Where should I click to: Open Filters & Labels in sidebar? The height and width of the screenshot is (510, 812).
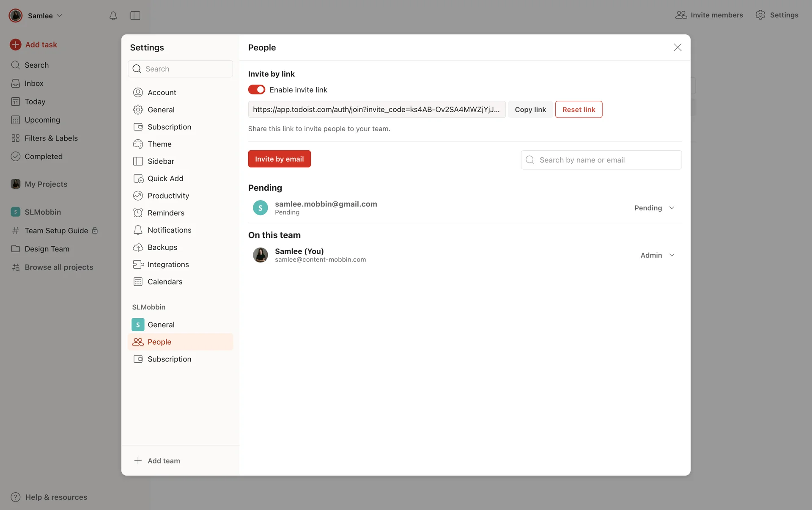[51, 138]
